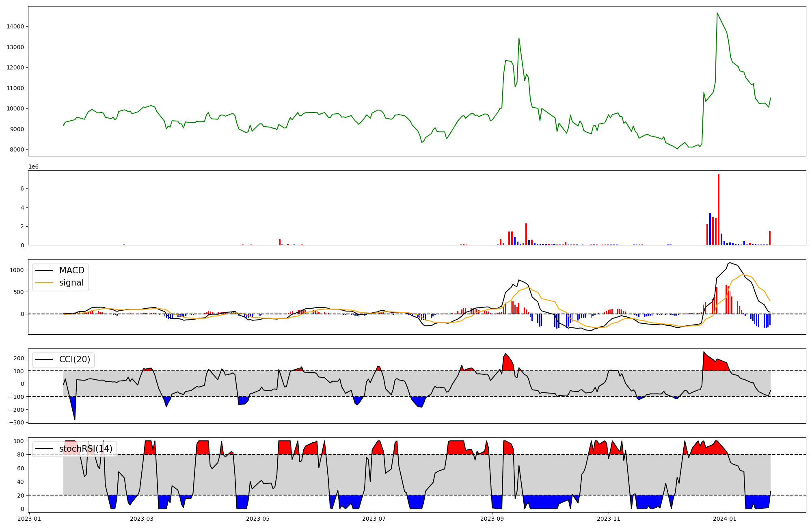Click the 2023-03 x-axis date label
This screenshot has width=812, height=528.
[x=142, y=519]
